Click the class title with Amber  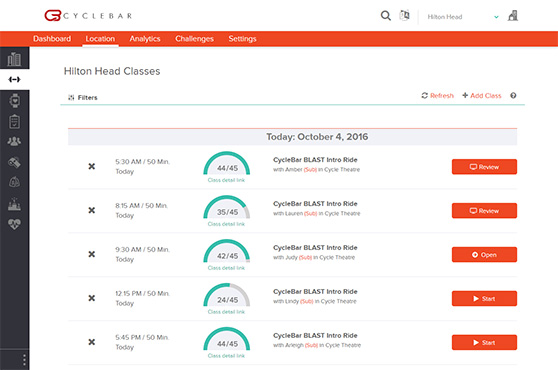pos(315,160)
